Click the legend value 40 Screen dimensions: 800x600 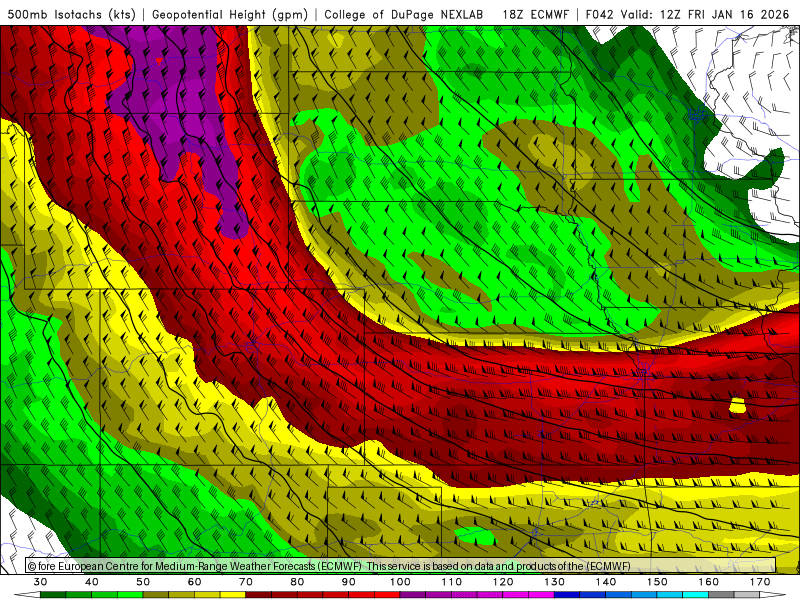coord(92,582)
